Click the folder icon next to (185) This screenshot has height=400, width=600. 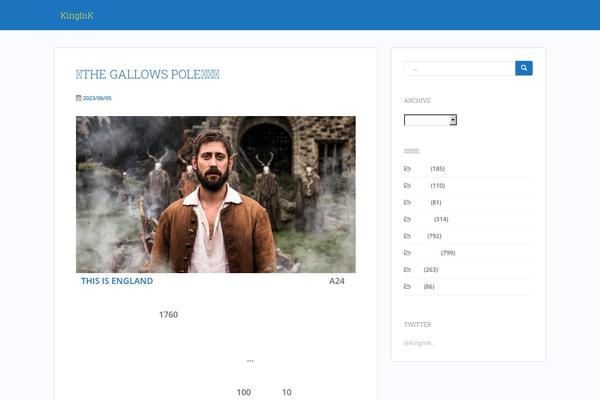coord(407,168)
